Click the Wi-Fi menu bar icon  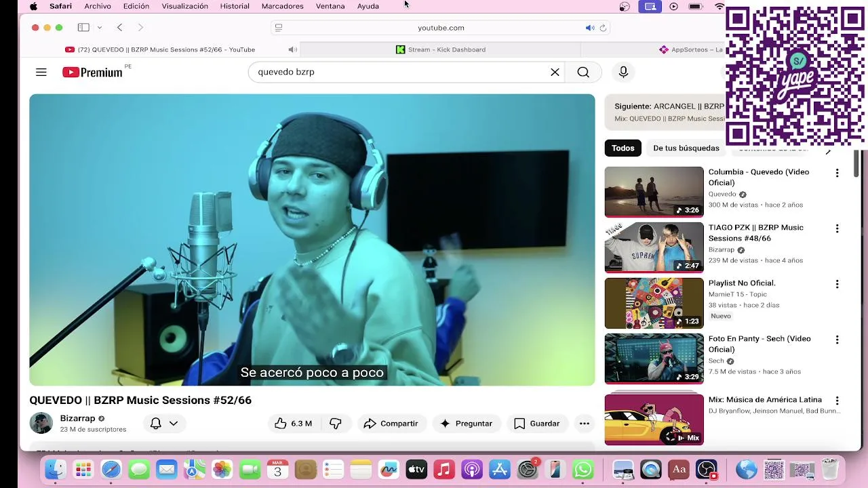719,6
